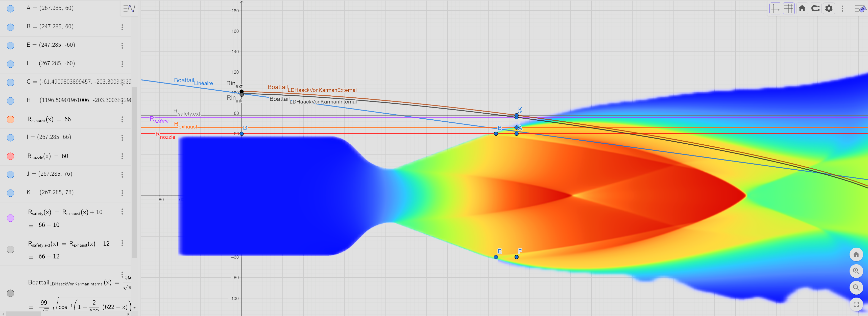This screenshot has height=316, width=868.
Task: Click the standard view home icon in toolbar
Action: click(802, 8)
